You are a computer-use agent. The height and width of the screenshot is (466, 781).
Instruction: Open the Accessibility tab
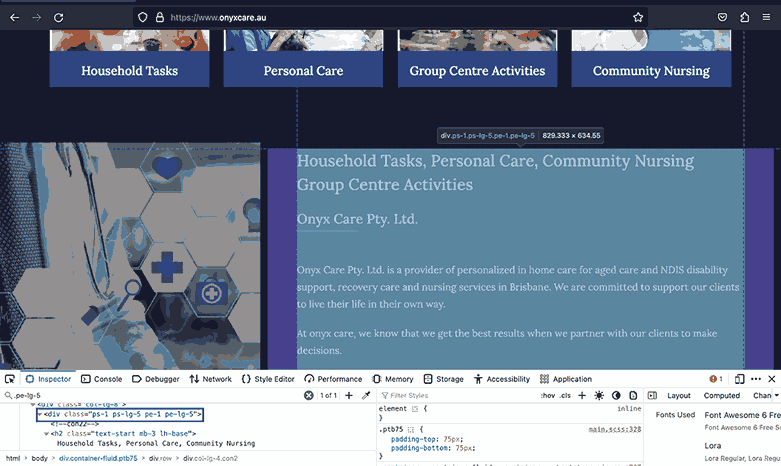(502, 379)
